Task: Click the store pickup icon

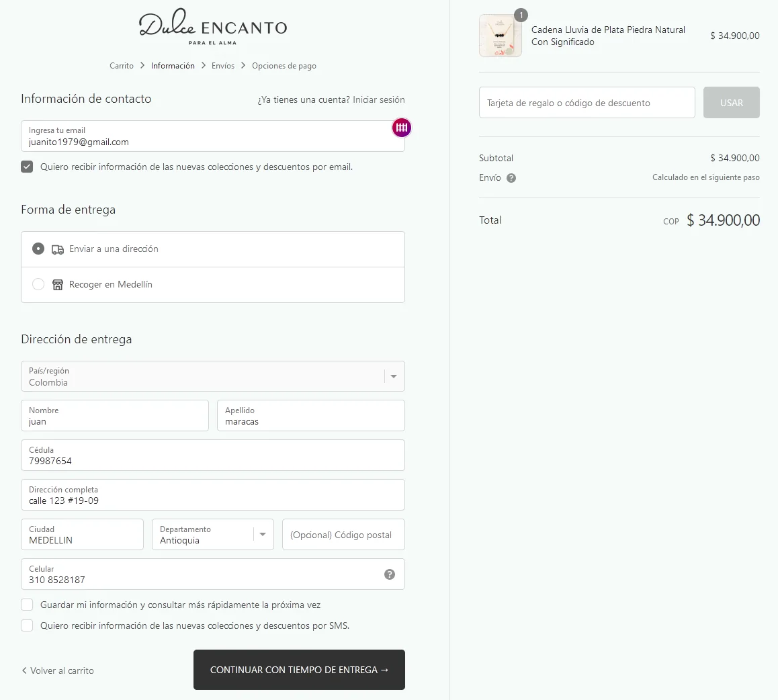Action: tap(58, 285)
